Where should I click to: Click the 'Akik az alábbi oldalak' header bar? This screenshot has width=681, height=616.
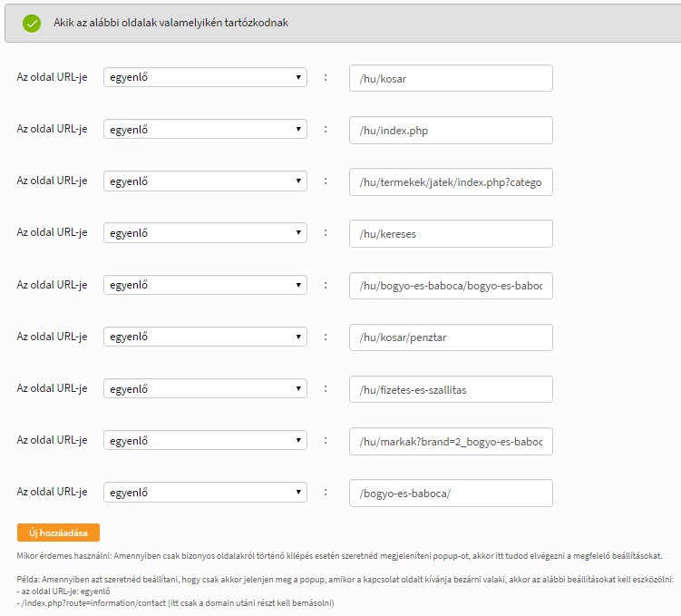click(343, 23)
